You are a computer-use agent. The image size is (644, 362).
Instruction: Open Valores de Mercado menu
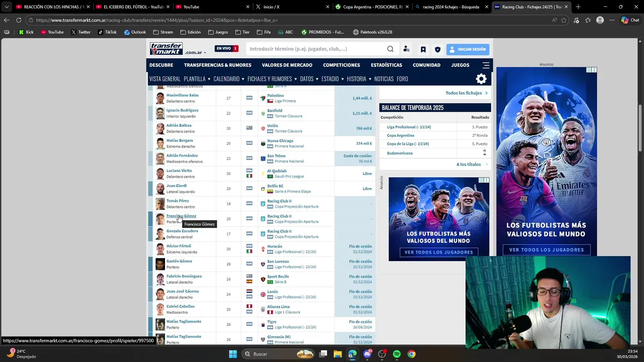(287, 65)
